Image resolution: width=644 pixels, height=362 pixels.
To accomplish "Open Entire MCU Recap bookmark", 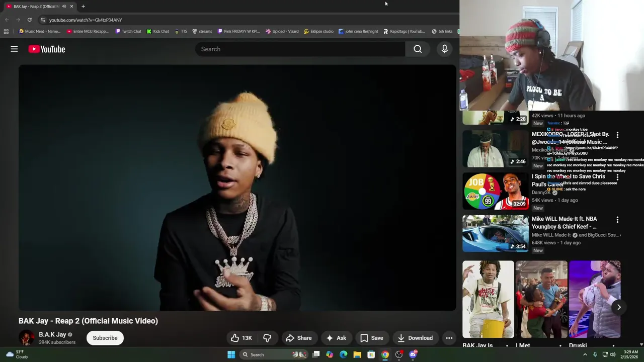I will (88, 31).
